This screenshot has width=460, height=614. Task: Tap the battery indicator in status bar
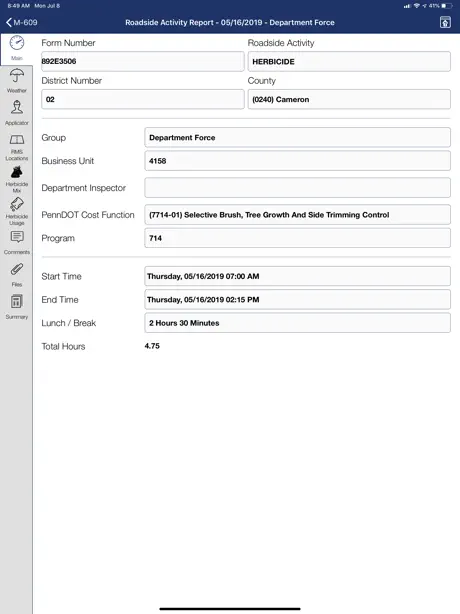(446, 6)
